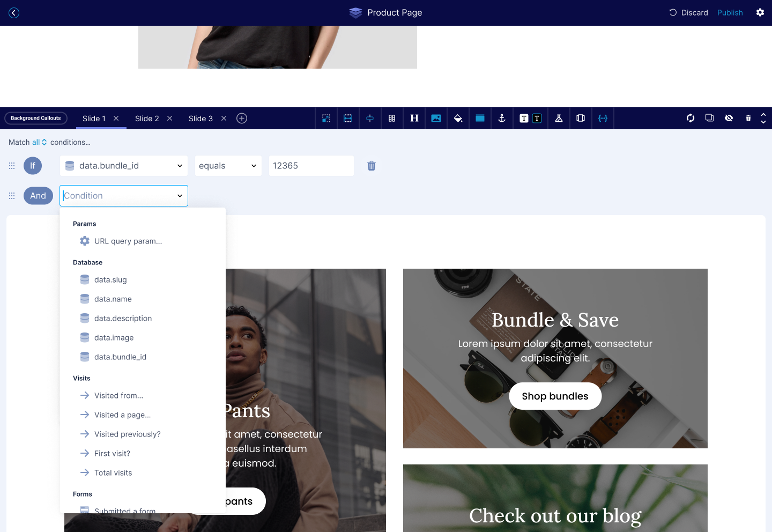Image resolution: width=772 pixels, height=532 pixels.
Task: Toggle the light text style T icon
Action: (x=524, y=119)
